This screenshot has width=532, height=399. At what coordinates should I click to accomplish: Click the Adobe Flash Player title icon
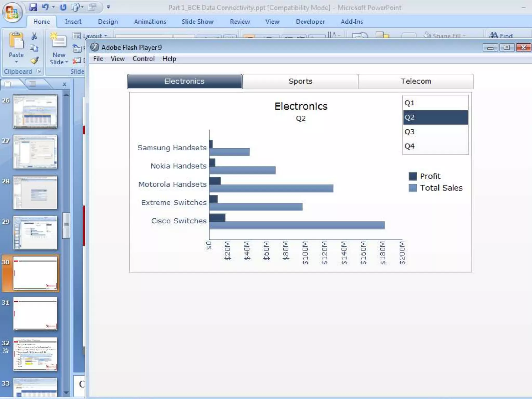point(95,47)
